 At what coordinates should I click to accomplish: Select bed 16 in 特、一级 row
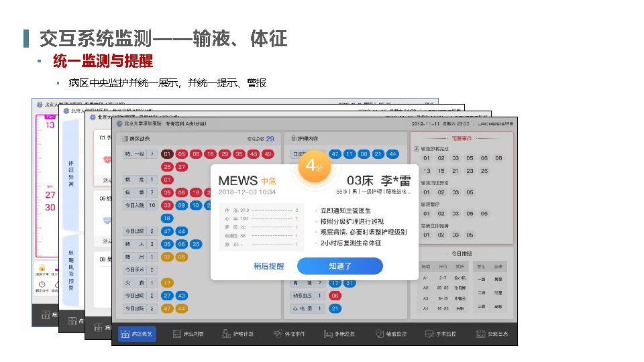(210, 154)
